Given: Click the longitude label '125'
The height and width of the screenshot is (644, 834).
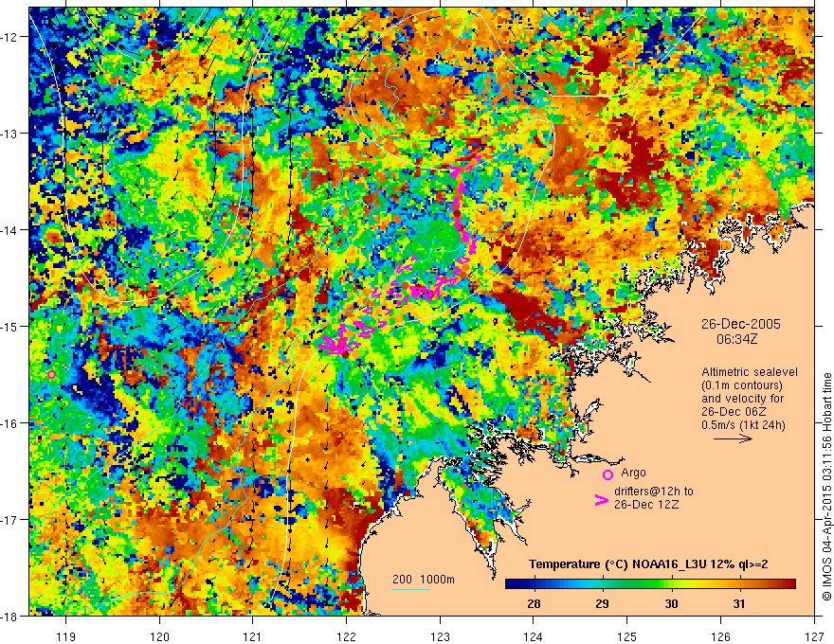Looking at the screenshot, I should 627,636.
